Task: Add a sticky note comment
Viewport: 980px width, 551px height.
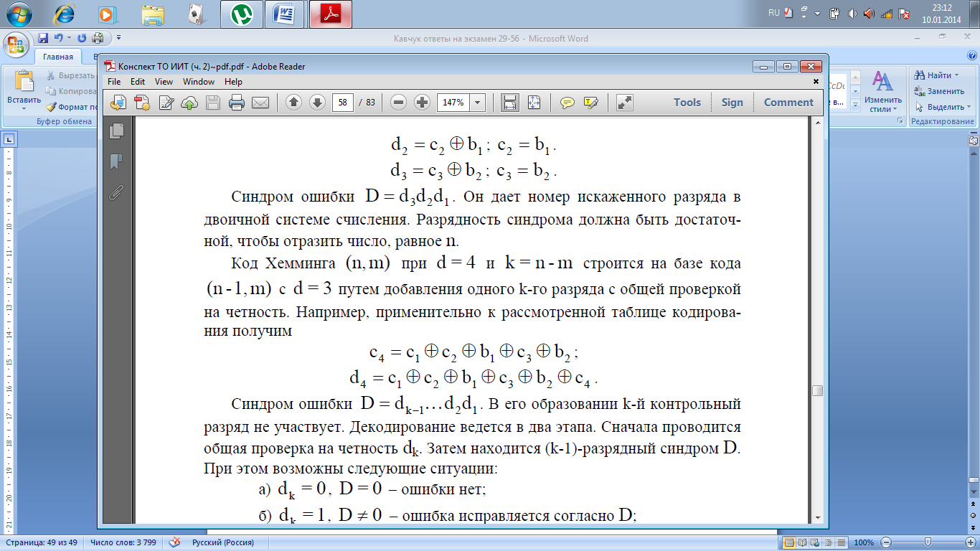Action: (567, 103)
